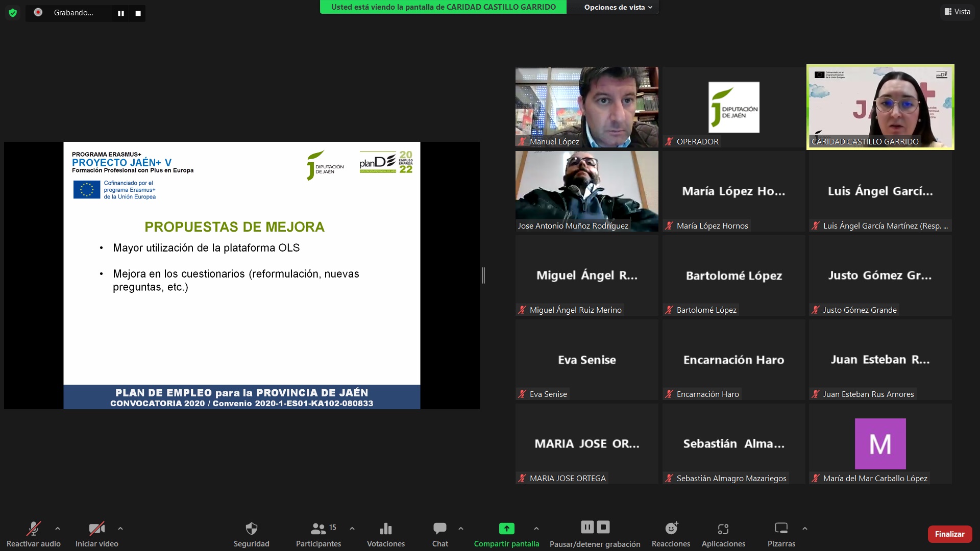Open the Vista layout menu
This screenshot has width=980, height=551.
coord(957,12)
